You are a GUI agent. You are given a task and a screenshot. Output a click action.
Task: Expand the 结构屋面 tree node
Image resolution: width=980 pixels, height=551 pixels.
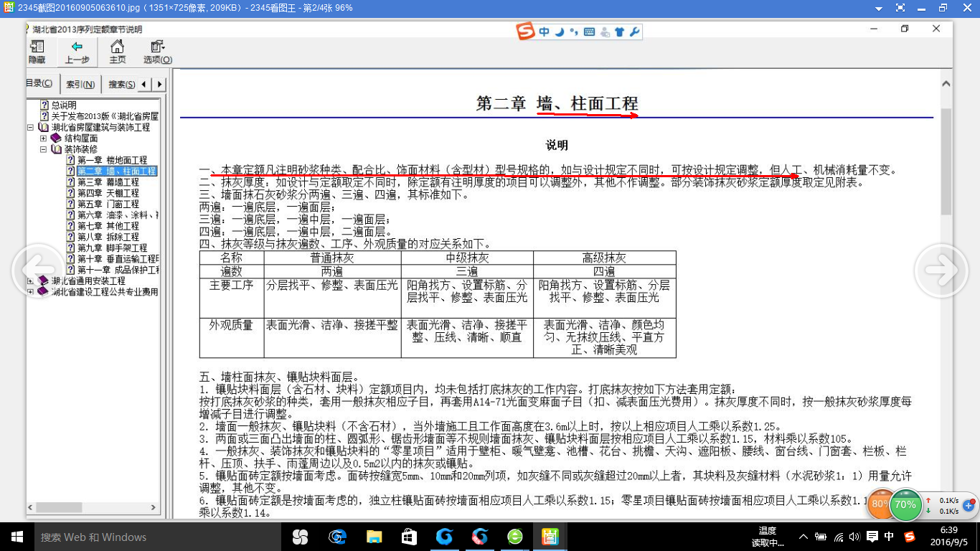point(43,138)
